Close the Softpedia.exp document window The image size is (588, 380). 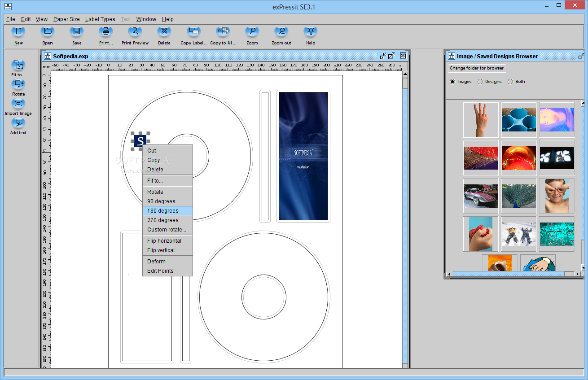[403, 56]
